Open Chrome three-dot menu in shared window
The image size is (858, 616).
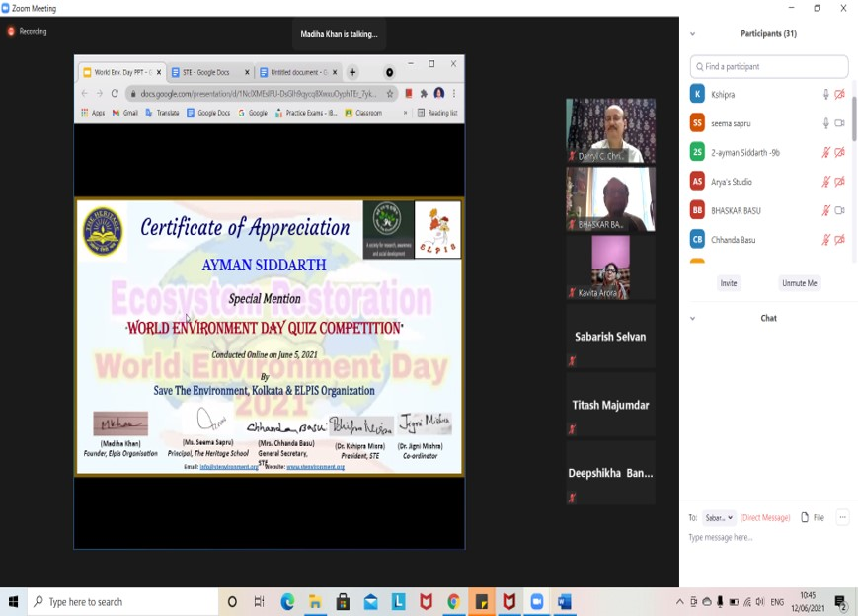(454, 94)
